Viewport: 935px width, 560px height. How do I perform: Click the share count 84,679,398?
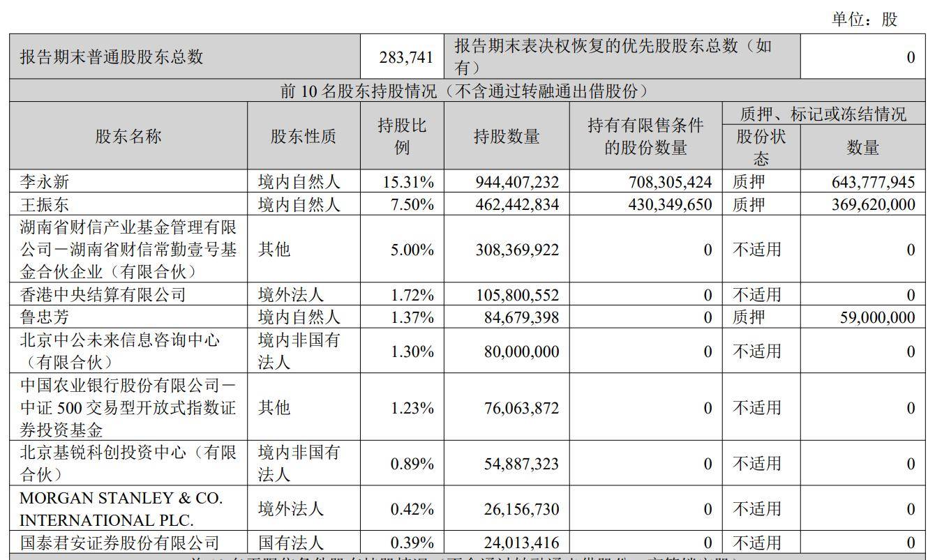(521, 317)
